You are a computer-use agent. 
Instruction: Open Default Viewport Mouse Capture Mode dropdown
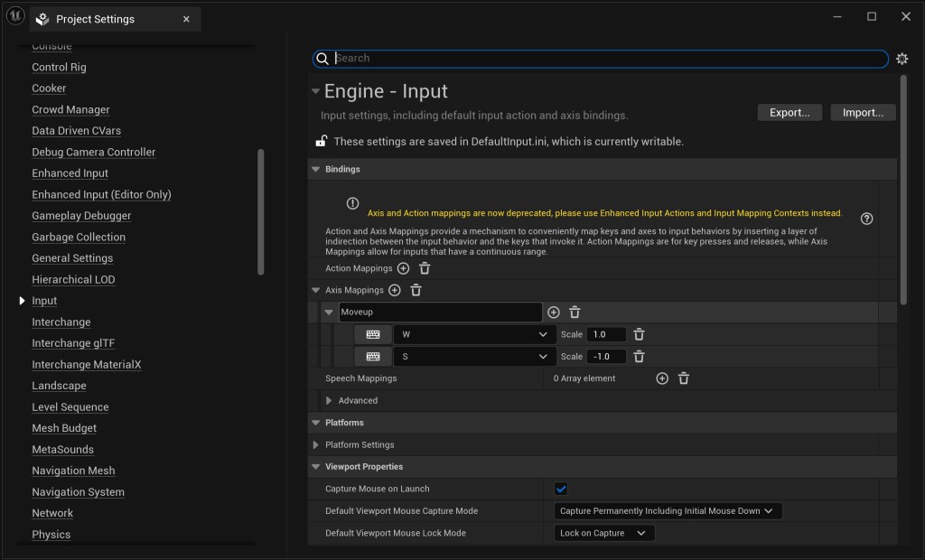pyautogui.click(x=667, y=510)
